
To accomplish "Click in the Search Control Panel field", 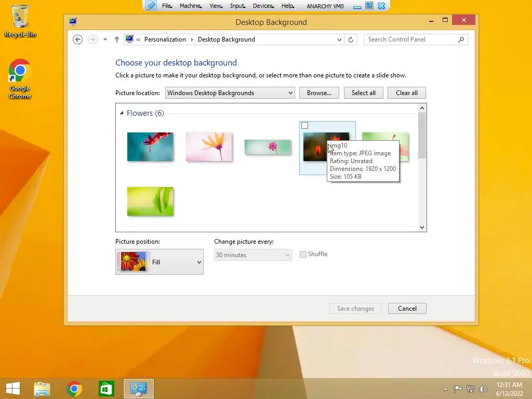I will click(x=411, y=39).
